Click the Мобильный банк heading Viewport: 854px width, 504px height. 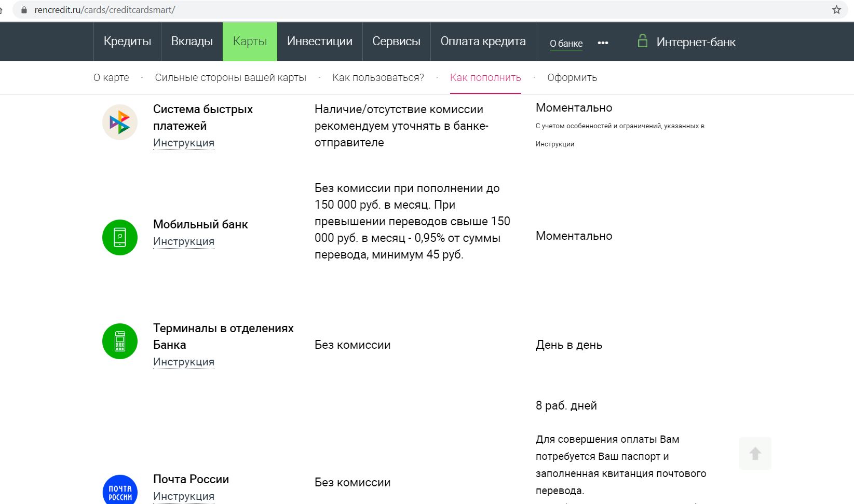pyautogui.click(x=200, y=224)
